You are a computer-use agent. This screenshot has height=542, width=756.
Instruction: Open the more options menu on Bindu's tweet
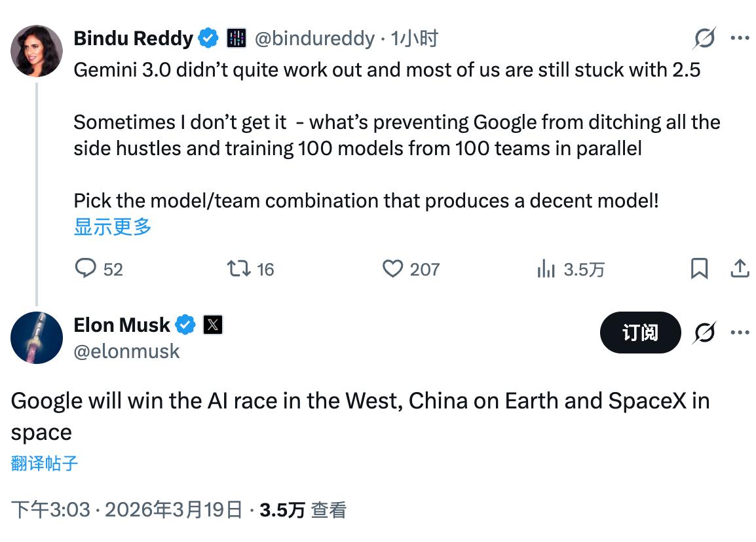pyautogui.click(x=740, y=38)
